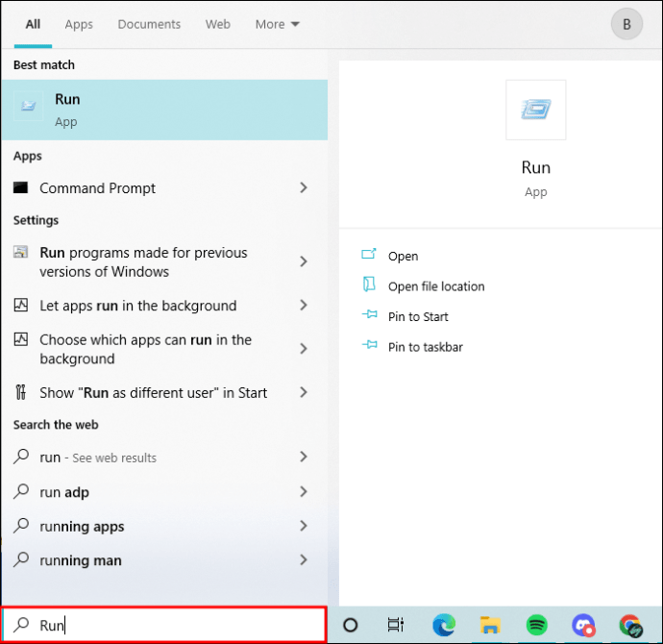663x644 pixels.
Task: Click the Pin to Start pin icon
Action: click(x=370, y=314)
